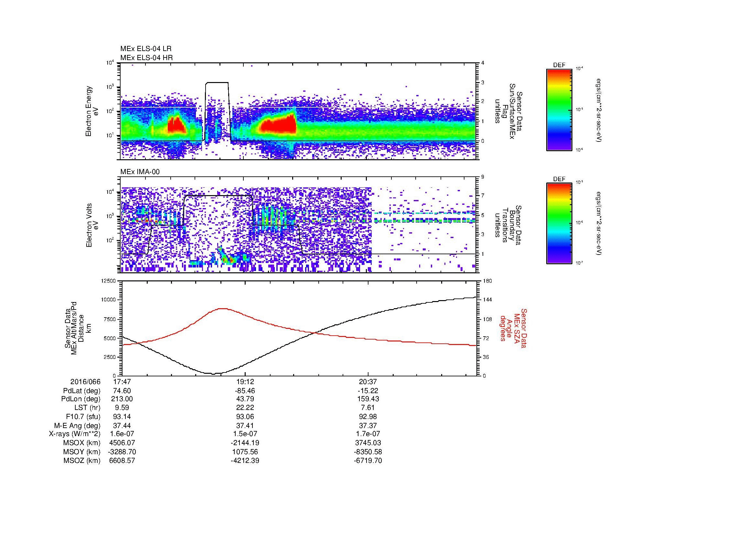
Task: Click MSOX value '3745.03'
Action: [x=368, y=443]
